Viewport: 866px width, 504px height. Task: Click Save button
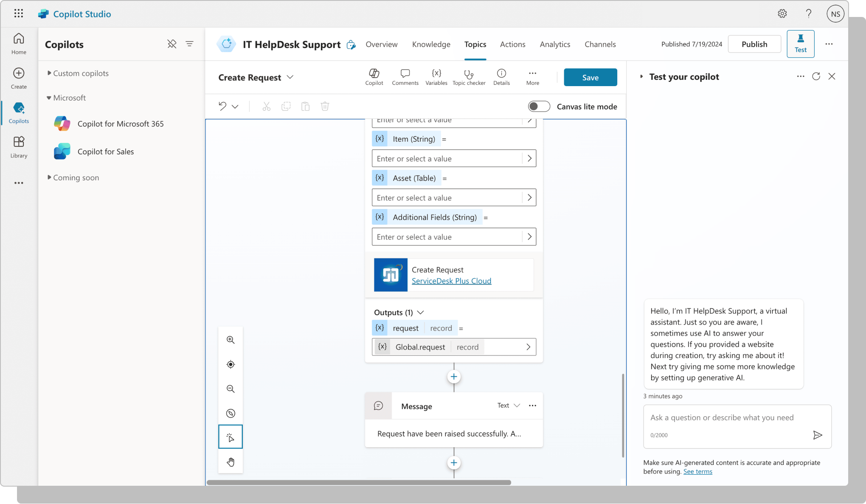pos(590,77)
